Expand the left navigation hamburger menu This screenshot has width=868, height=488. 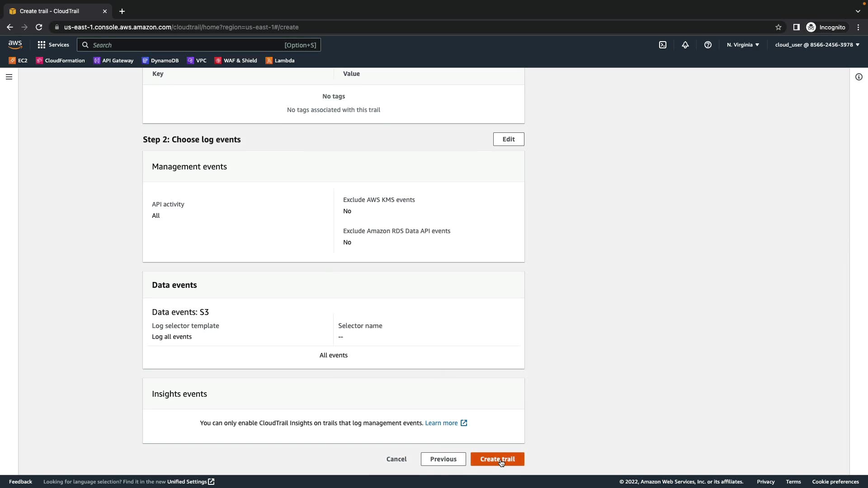tap(9, 77)
